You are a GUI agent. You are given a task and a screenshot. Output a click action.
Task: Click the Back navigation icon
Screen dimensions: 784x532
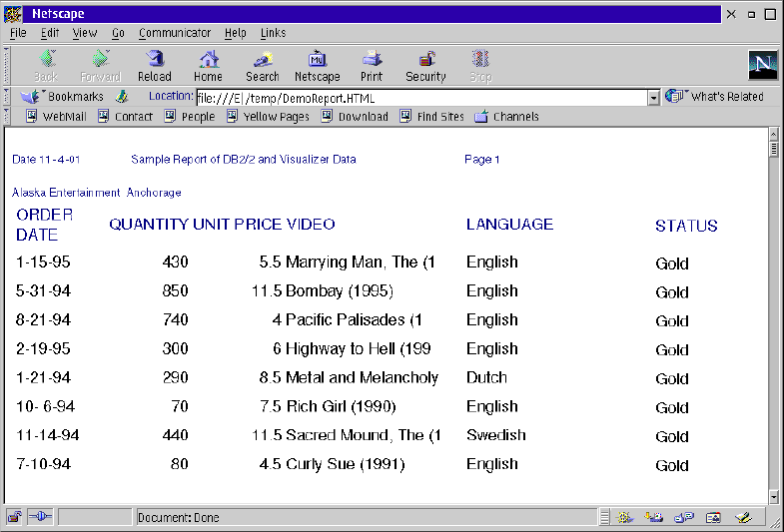pos(47,66)
